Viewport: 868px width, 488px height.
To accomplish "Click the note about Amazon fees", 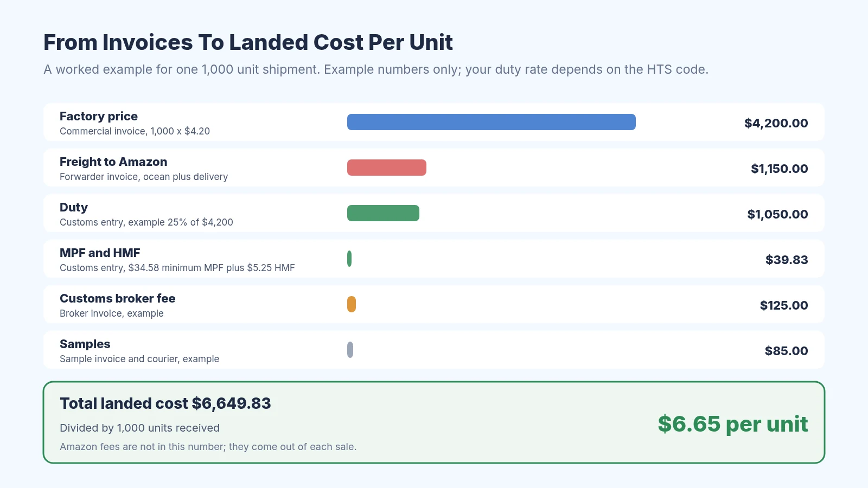I will (208, 447).
